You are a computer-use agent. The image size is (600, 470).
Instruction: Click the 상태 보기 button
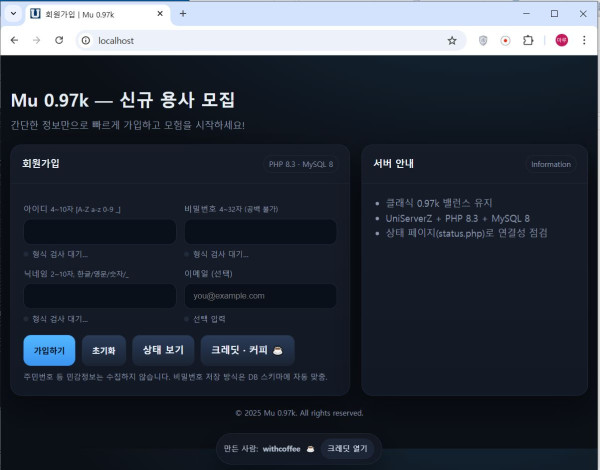pos(163,351)
